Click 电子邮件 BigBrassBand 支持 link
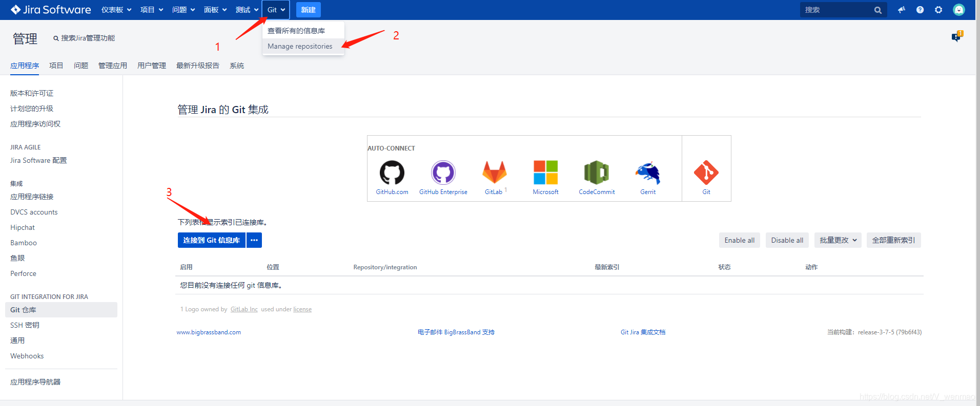Viewport: 980px width, 406px height. [x=456, y=332]
